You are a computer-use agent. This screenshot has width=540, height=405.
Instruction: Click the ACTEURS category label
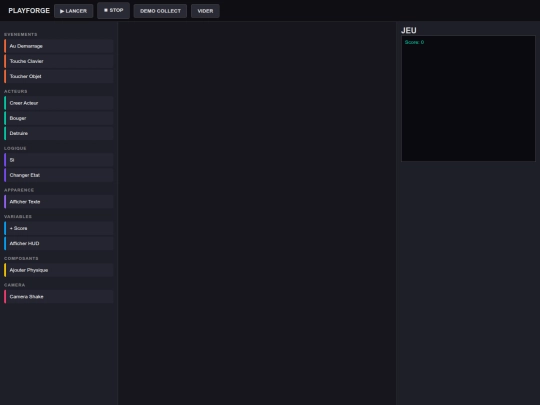click(x=15, y=91)
